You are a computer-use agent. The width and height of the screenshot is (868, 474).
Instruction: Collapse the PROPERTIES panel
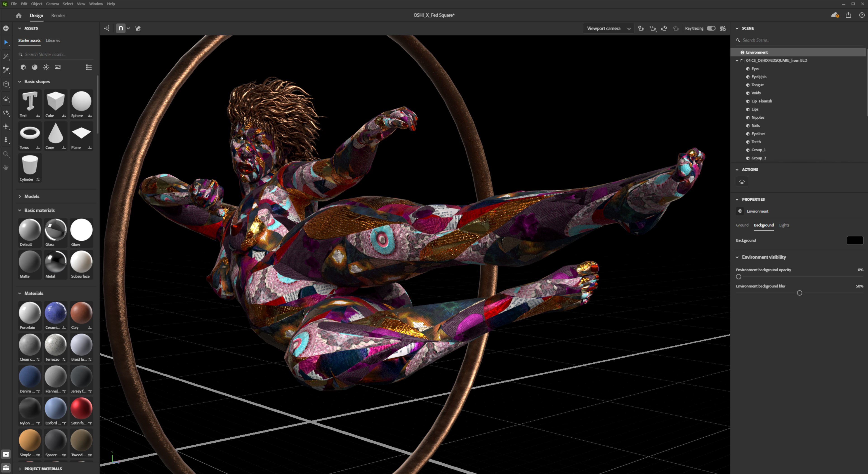pos(737,199)
